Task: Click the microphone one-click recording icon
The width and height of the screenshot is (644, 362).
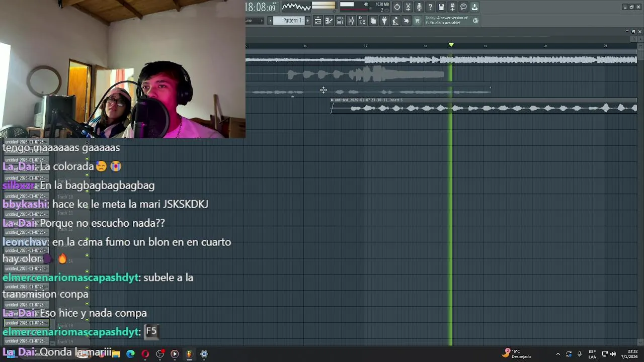Action: [419, 7]
